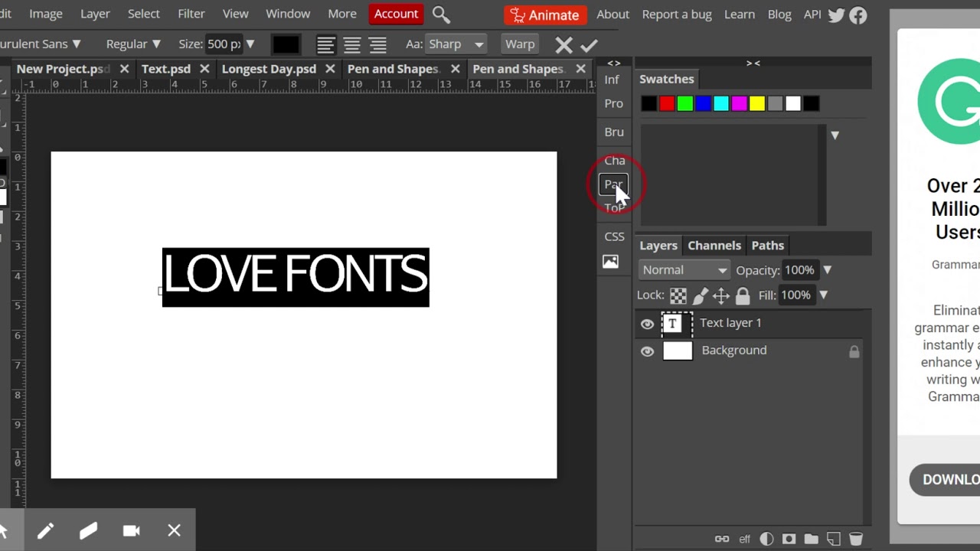Pick the cyan swatch
Viewport: 980px width, 551px height.
coord(721,103)
